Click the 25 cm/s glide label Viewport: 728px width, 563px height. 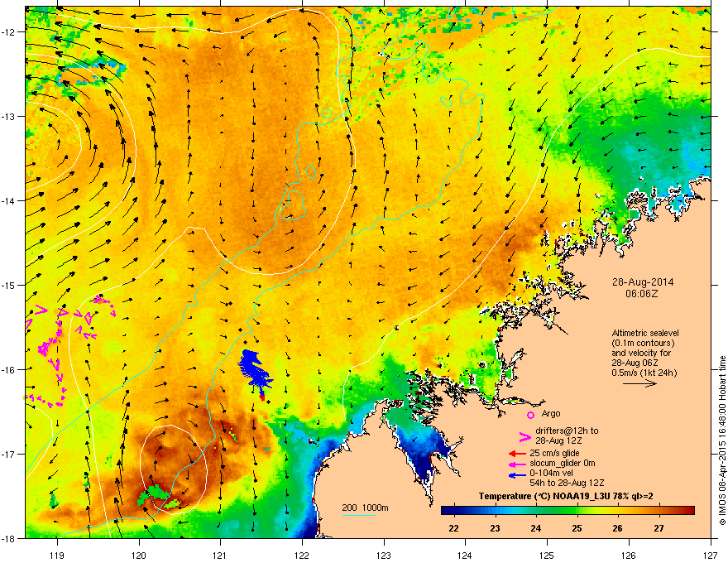(554, 453)
